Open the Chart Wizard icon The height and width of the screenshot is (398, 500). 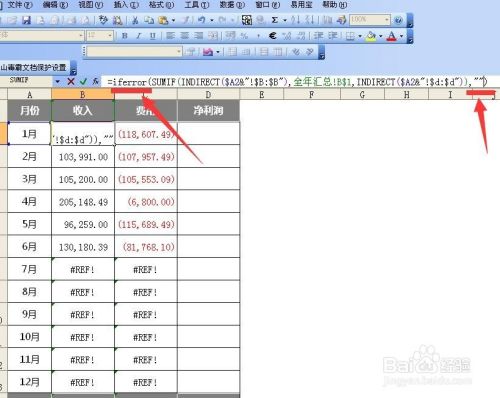327,20
